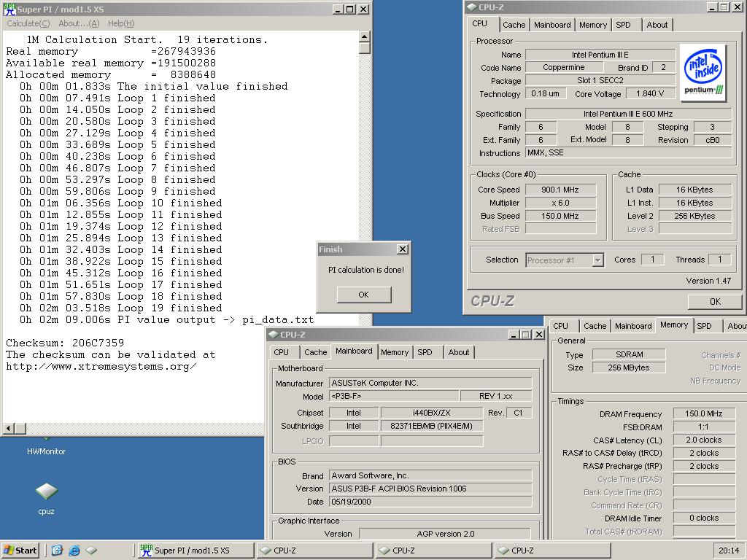Open the cpuz desktop icon
This screenshot has height=560, width=747.
pyautogui.click(x=46, y=499)
